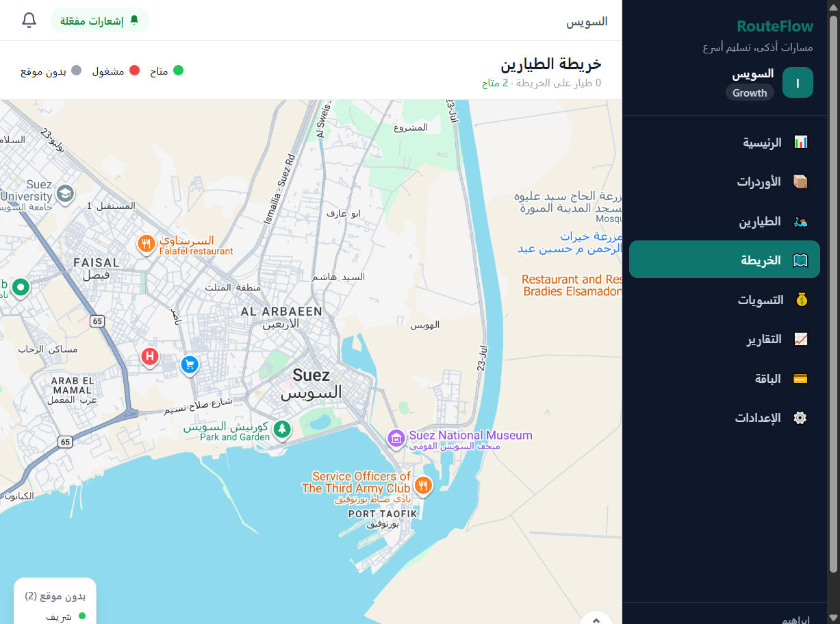Click the Suez University marker on map
Viewport: 840px width, 624px height.
click(x=65, y=195)
